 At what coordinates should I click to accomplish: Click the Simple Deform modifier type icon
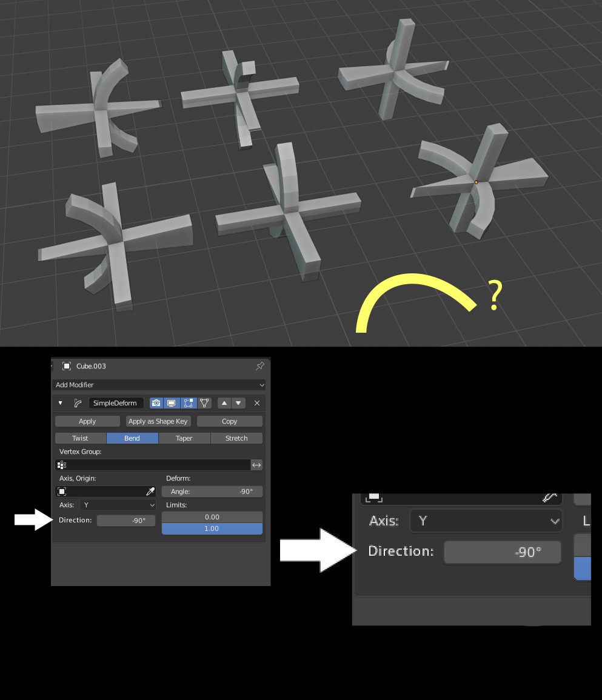[x=78, y=403]
